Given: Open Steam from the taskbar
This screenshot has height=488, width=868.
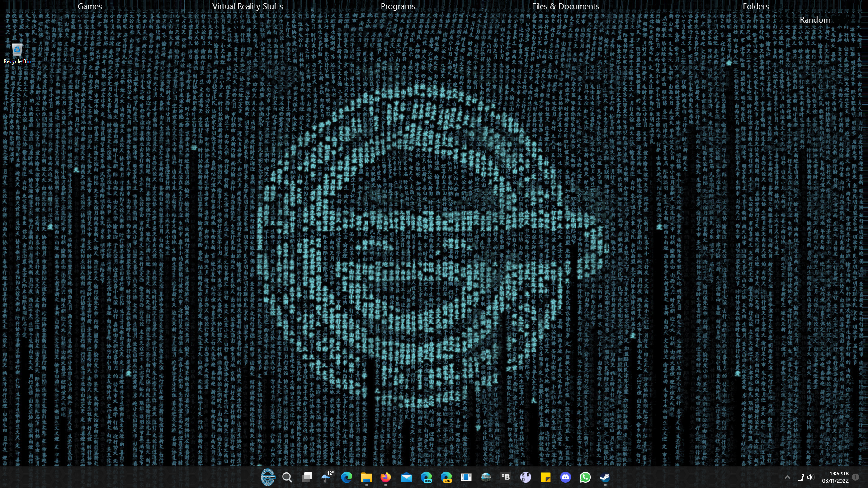Looking at the screenshot, I should click(x=605, y=477).
